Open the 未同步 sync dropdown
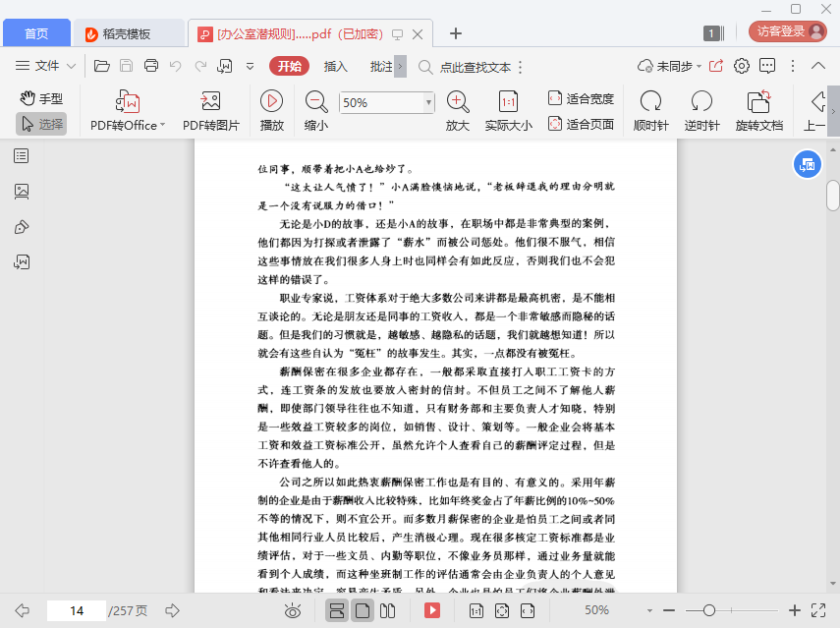Viewport: 840px width, 628px height. pyautogui.click(x=670, y=67)
